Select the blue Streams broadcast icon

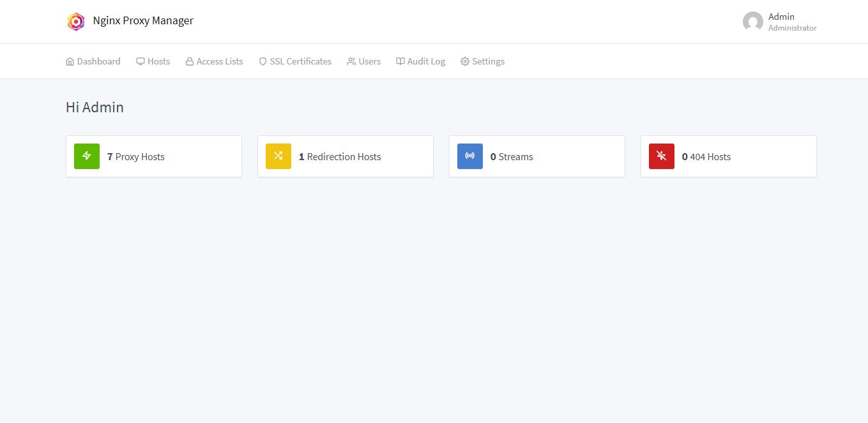point(470,156)
